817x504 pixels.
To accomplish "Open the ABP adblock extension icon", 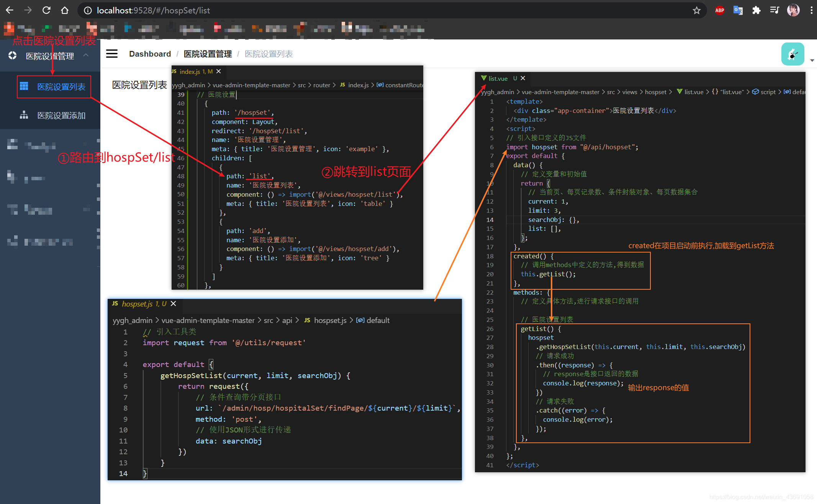I will [x=719, y=10].
